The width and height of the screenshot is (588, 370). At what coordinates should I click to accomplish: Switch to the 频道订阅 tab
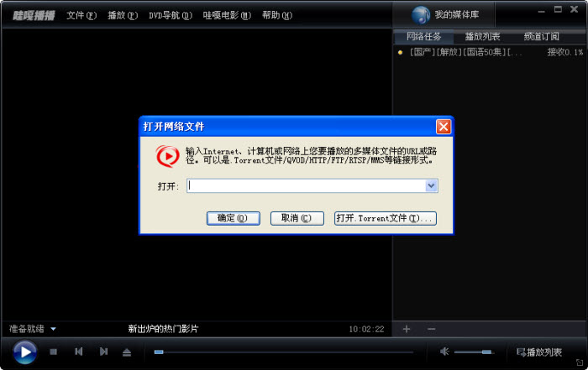coord(541,37)
